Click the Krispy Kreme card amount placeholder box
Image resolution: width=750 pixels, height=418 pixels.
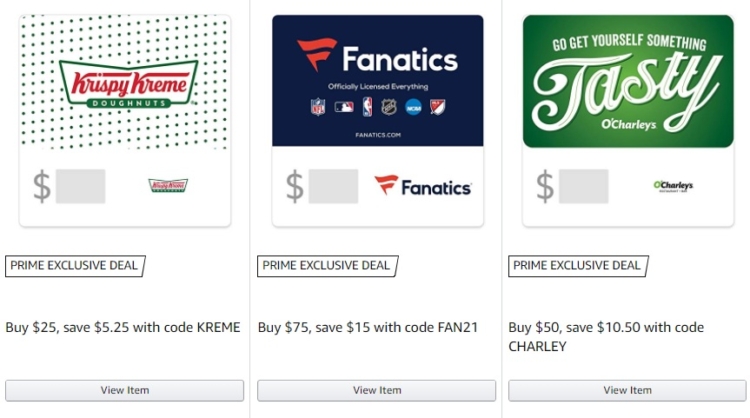tap(80, 186)
